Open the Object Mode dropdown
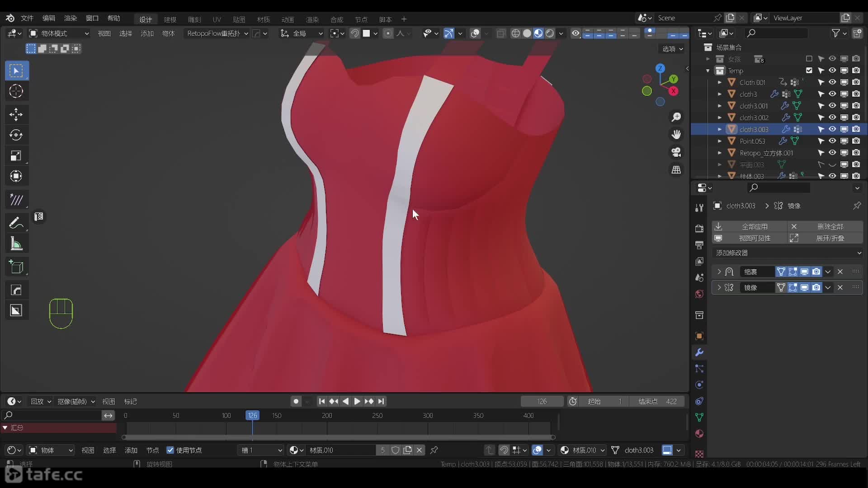This screenshot has width=868, height=488. click(59, 33)
